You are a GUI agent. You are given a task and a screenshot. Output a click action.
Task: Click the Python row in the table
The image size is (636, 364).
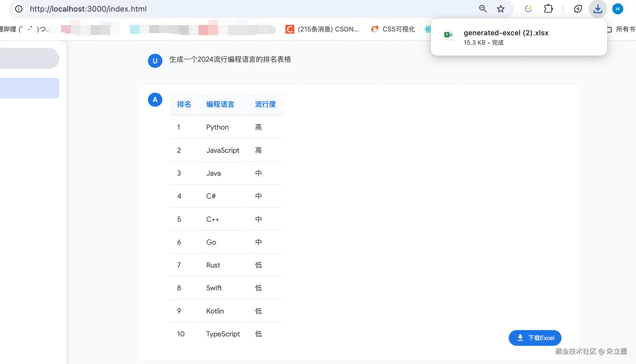click(217, 127)
